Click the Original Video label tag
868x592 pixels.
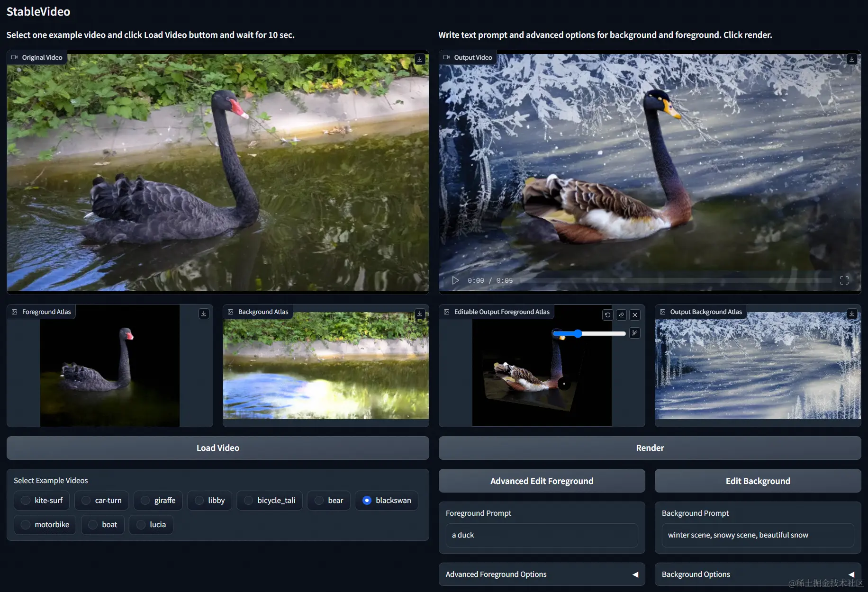click(37, 57)
